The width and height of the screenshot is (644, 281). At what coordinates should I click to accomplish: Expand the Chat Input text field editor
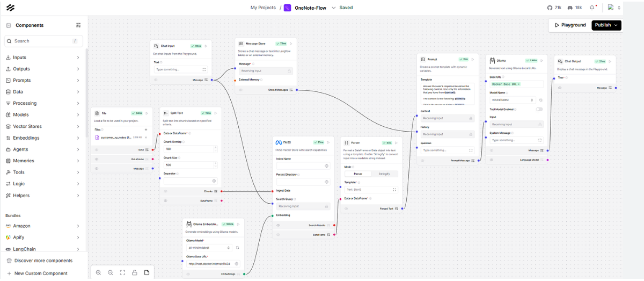[204, 69]
